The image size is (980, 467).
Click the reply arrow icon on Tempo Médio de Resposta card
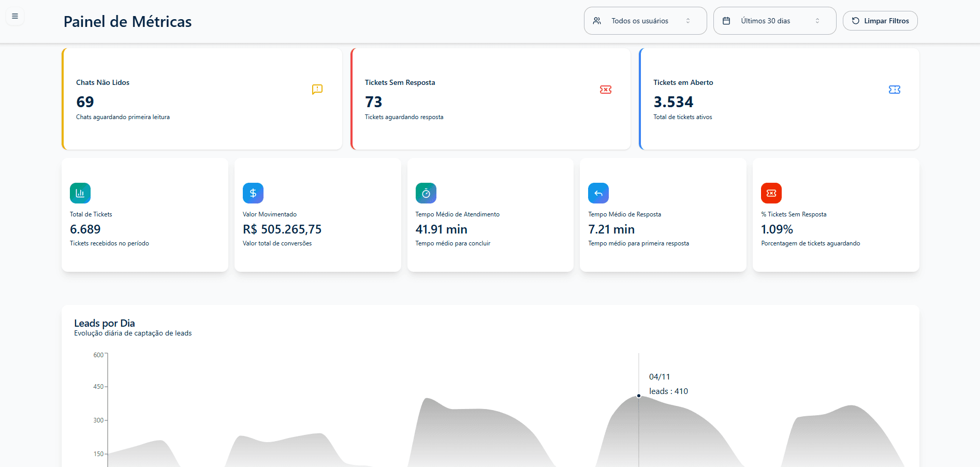(x=598, y=193)
